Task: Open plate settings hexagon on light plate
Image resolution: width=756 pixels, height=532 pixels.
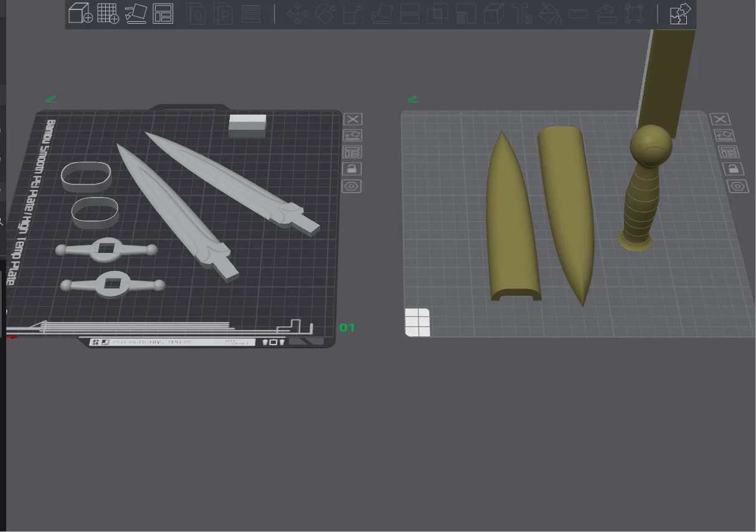Action: (738, 186)
